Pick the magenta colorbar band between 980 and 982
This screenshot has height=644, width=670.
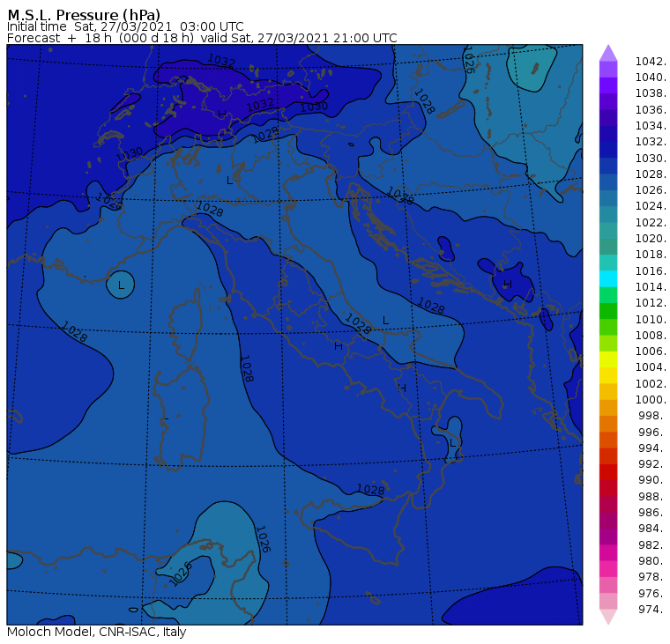(608, 553)
